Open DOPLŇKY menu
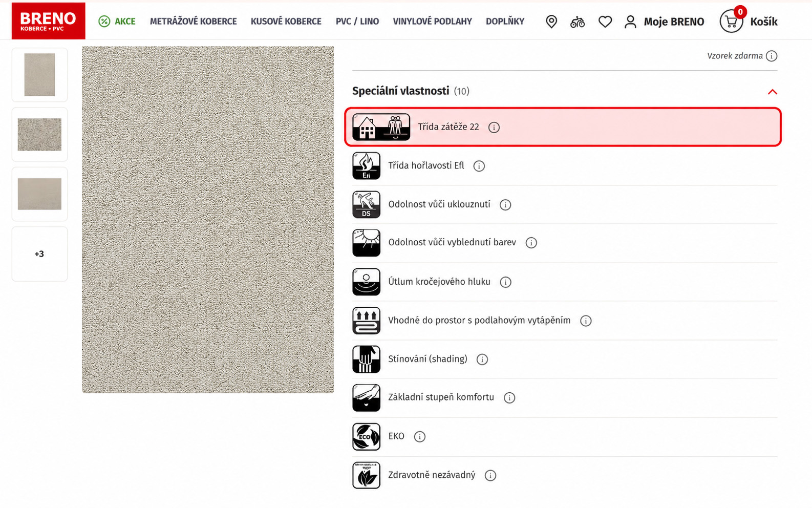The width and height of the screenshot is (812, 508). [x=505, y=22]
